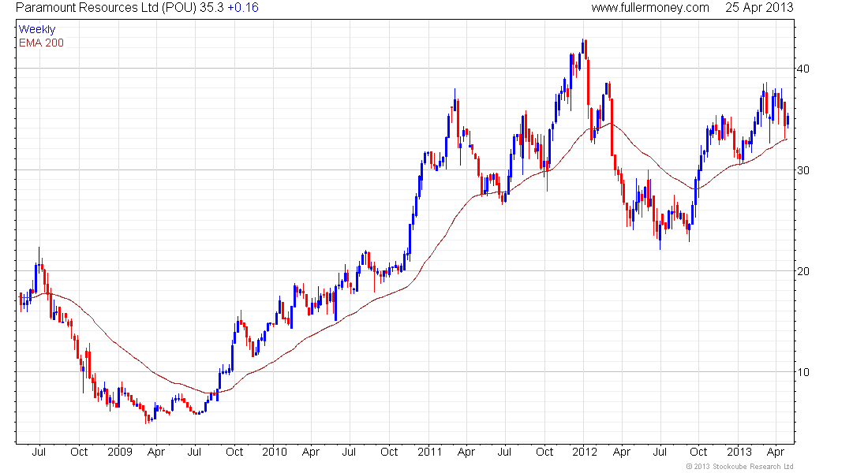The image size is (868, 473).
Task: Click the 2013 year label on time axis
Action: (x=739, y=452)
